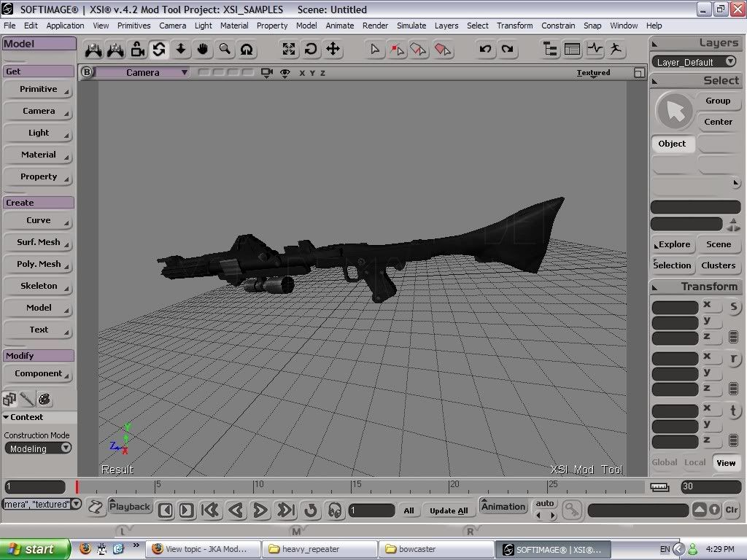Click the Playback button
Image resolution: width=747 pixels, height=560 pixels.
pos(130,506)
